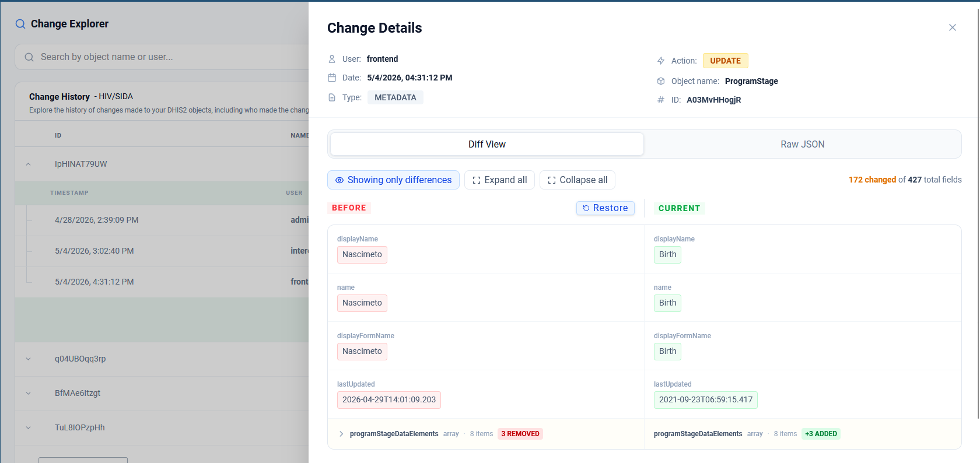Close the Change Details panel
Viewport: 980px width, 463px height.
click(x=953, y=27)
